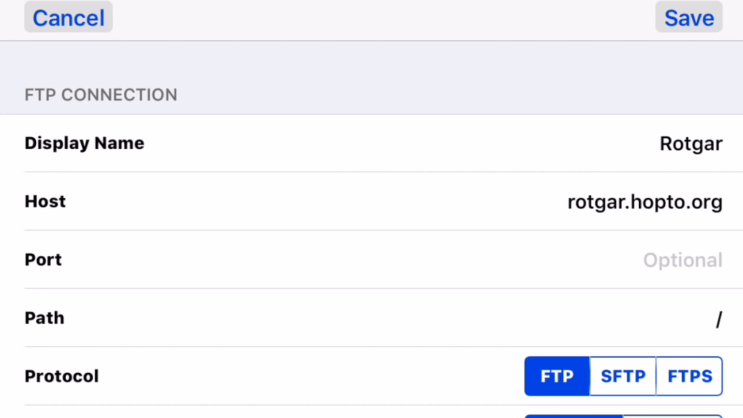Click the Host label

tap(45, 202)
